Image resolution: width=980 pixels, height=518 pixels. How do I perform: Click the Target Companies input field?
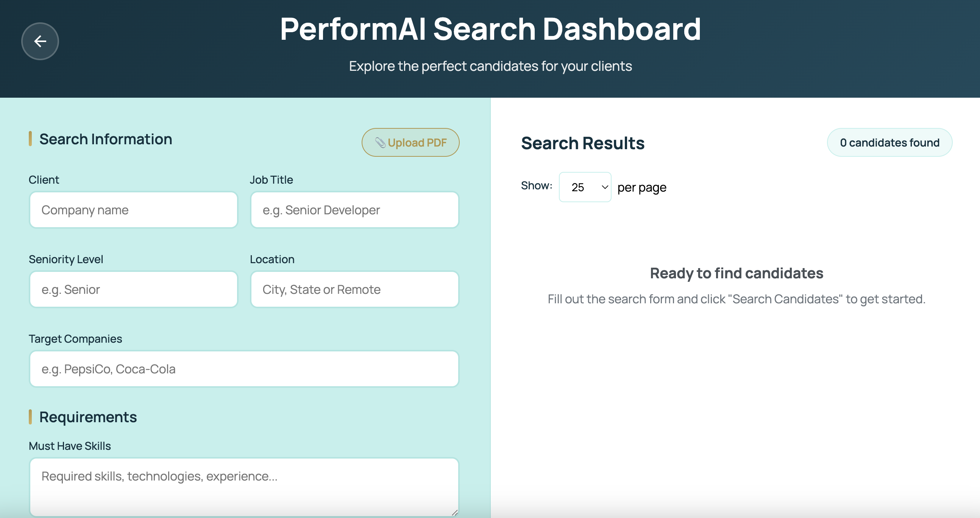(244, 368)
